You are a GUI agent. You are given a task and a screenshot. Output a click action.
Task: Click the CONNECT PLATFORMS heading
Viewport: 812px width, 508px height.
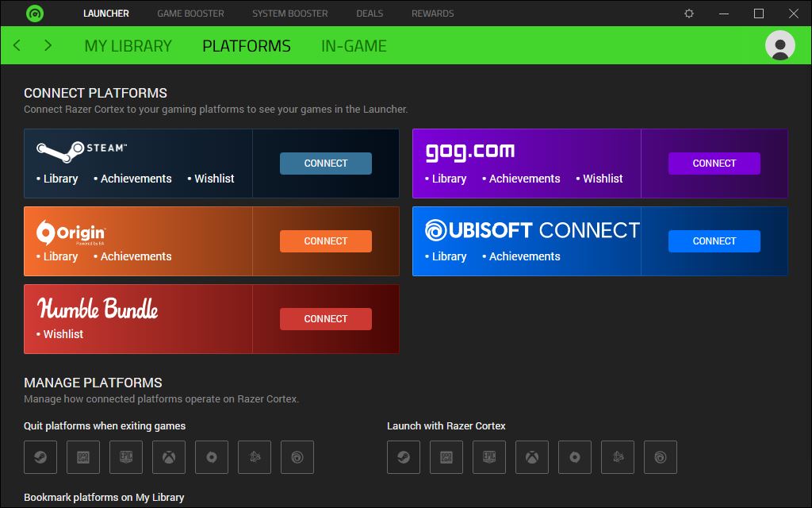[95, 93]
